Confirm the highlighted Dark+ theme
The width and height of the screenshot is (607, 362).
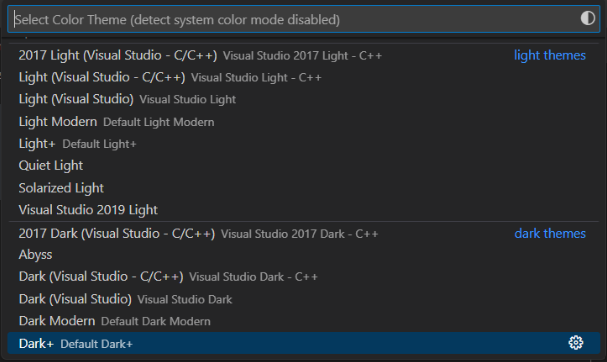[x=304, y=343]
